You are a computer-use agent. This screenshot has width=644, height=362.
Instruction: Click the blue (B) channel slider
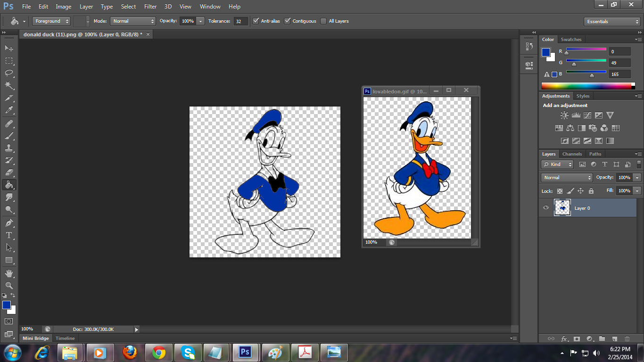[x=586, y=73]
